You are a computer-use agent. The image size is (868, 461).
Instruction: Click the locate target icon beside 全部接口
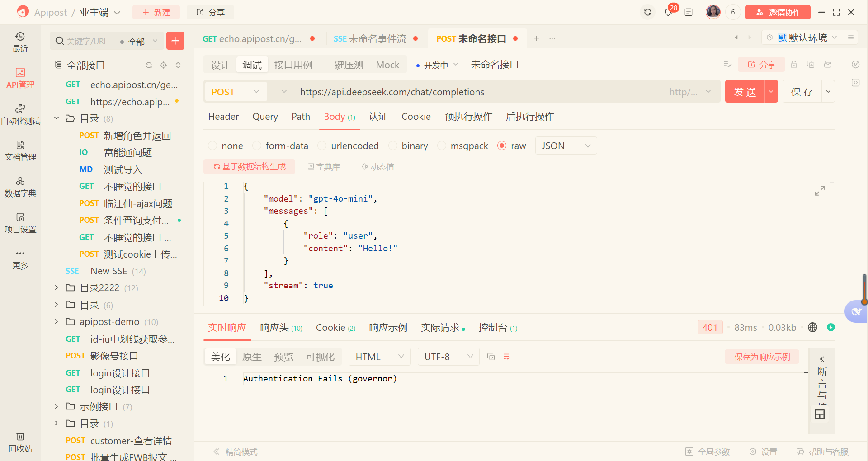pyautogui.click(x=163, y=65)
